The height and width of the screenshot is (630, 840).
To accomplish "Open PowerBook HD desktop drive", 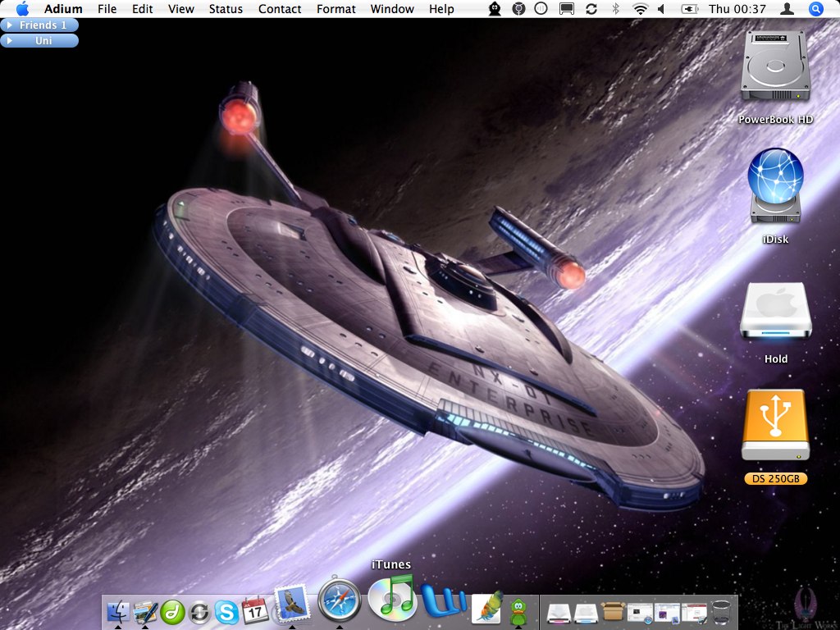I will click(775, 66).
